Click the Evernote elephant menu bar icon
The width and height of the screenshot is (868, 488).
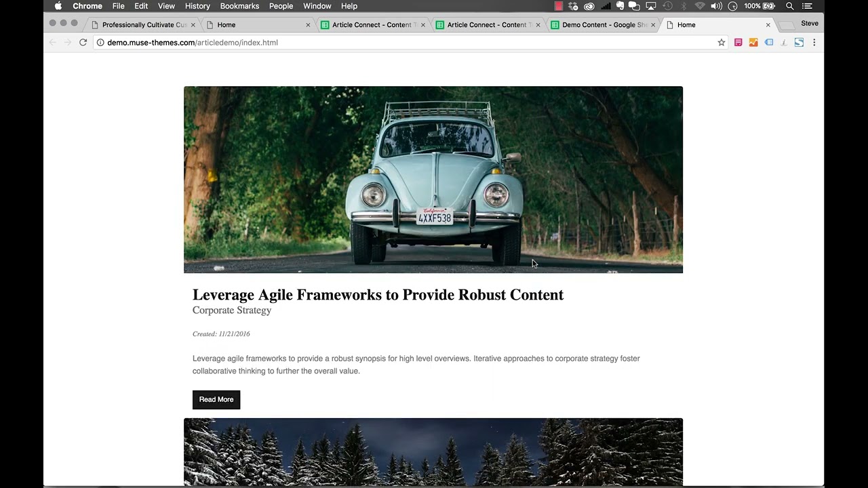point(620,6)
